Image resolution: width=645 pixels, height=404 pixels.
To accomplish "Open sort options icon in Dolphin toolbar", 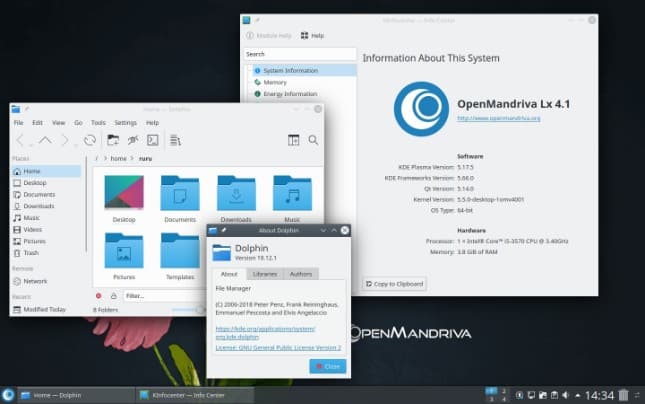I will pos(175,140).
